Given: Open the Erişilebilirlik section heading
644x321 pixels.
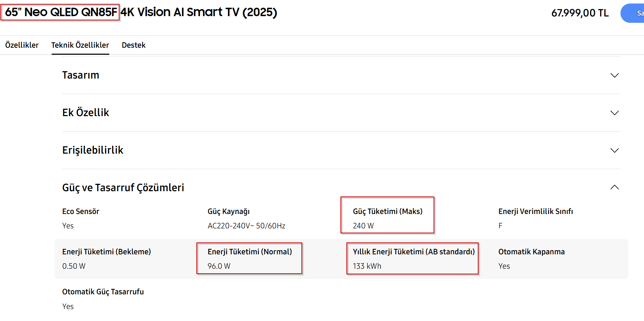Looking at the screenshot, I should click(93, 150).
